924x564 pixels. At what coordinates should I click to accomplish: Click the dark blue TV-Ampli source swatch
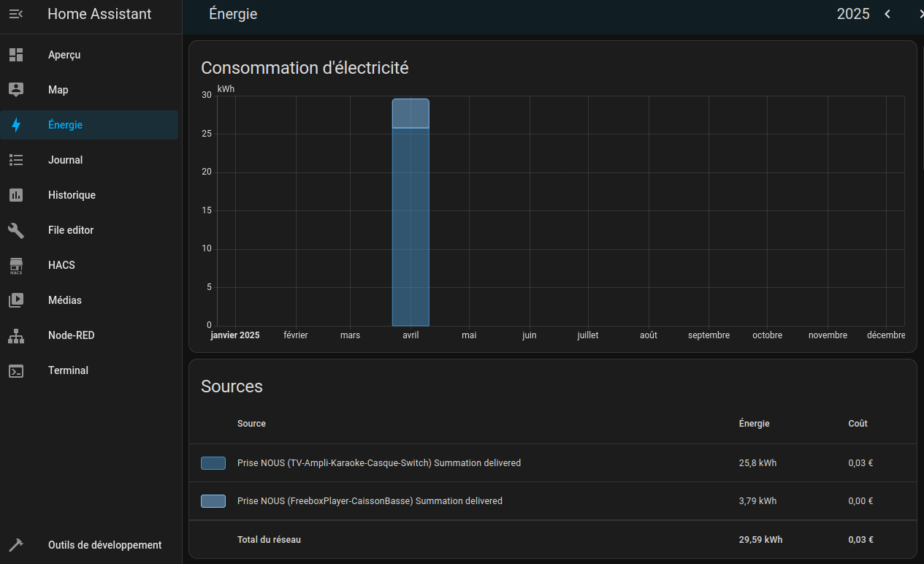[x=213, y=463]
